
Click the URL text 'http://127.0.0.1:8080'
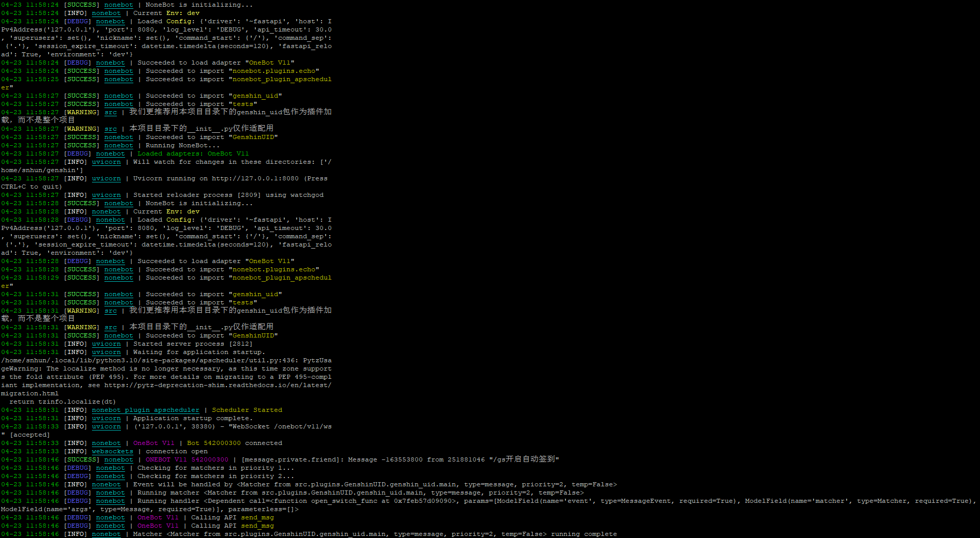[x=255, y=178]
